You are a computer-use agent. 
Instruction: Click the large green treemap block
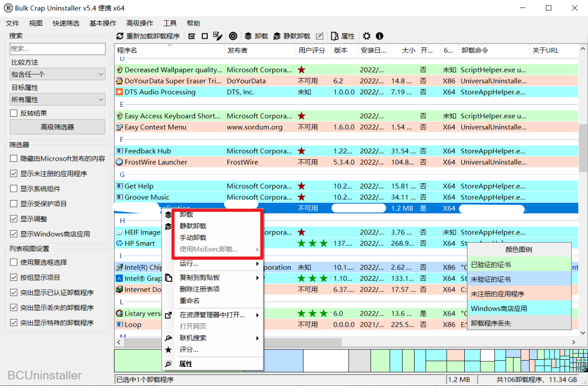(139, 360)
